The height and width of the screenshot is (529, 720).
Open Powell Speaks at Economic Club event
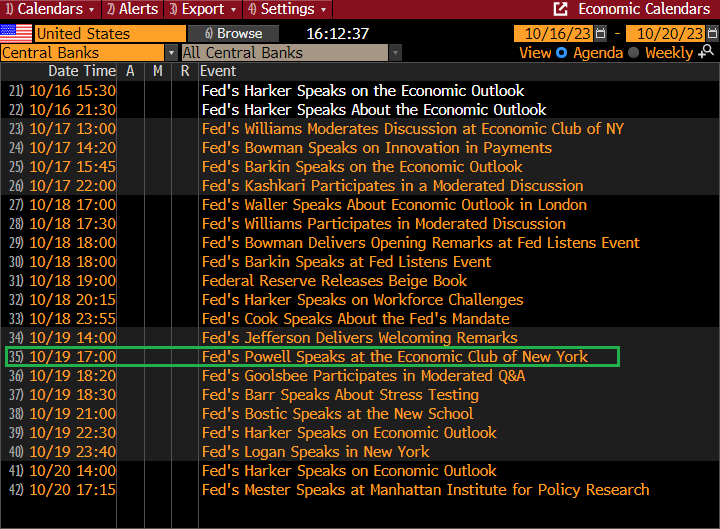point(394,357)
